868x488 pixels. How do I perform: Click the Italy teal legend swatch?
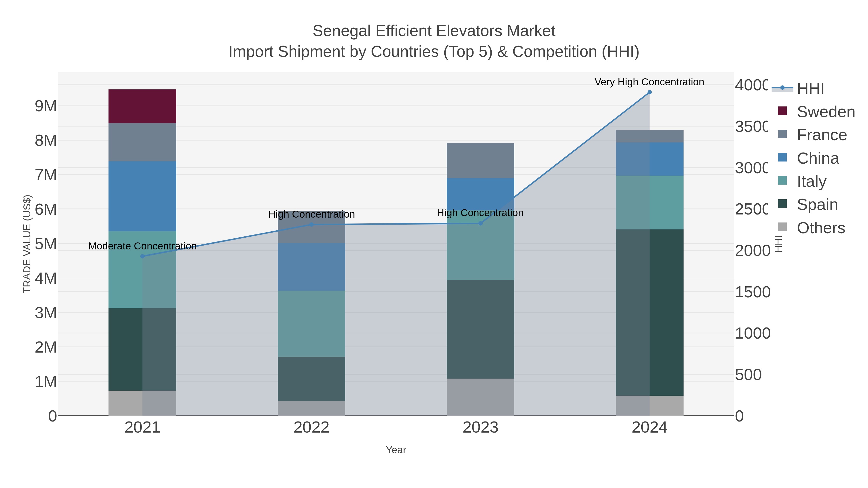[x=782, y=180]
